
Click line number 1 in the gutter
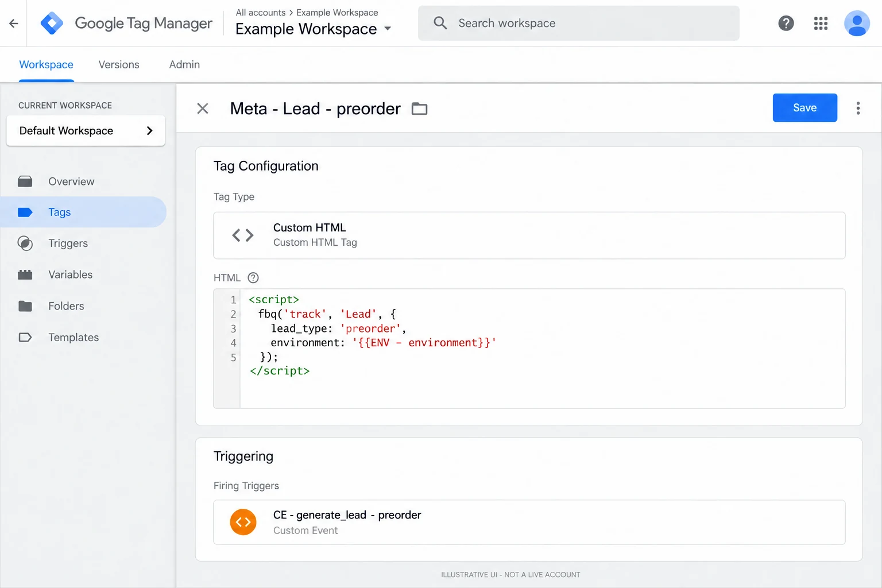click(233, 300)
